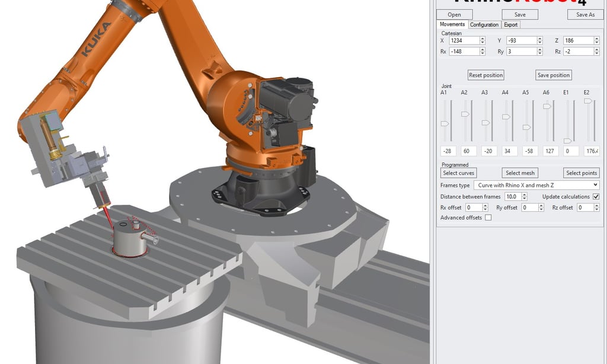Decrease the Y value with its down arrow
607x364 pixels.
pyautogui.click(x=539, y=42)
